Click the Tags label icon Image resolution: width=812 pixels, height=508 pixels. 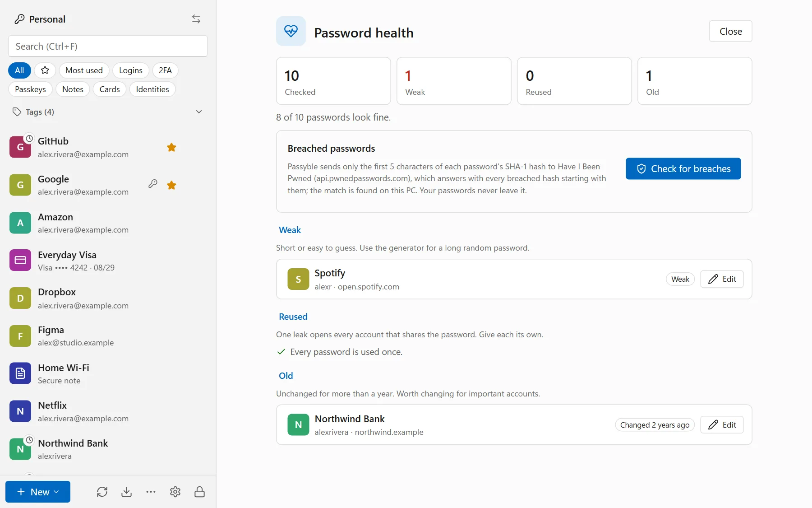click(17, 112)
